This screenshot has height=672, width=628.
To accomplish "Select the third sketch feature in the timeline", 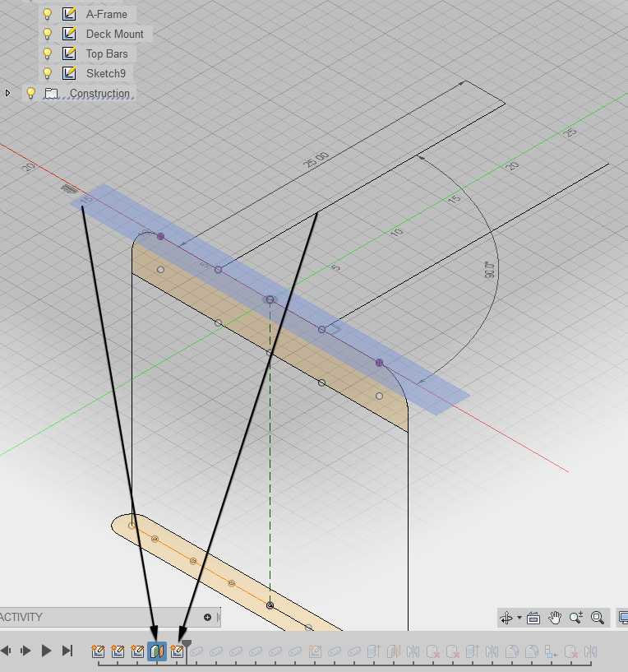I will click(137, 651).
